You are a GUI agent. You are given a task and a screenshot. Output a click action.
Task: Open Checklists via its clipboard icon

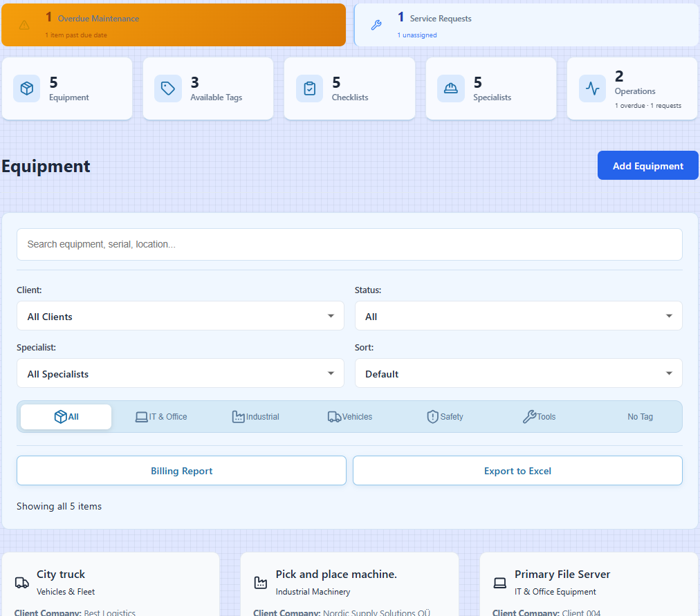pyautogui.click(x=309, y=88)
